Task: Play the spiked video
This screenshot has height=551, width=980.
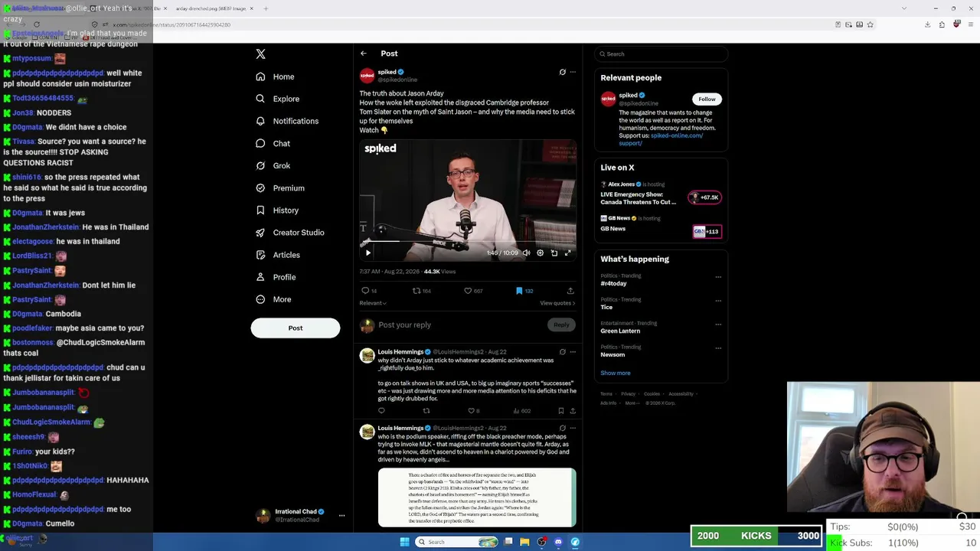Action: point(367,253)
